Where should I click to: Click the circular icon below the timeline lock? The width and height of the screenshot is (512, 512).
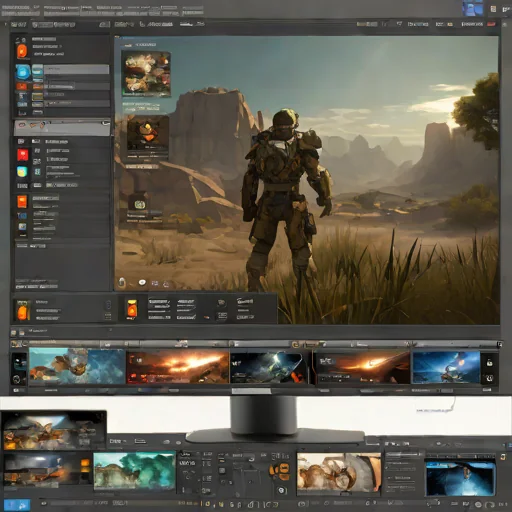click(x=489, y=378)
